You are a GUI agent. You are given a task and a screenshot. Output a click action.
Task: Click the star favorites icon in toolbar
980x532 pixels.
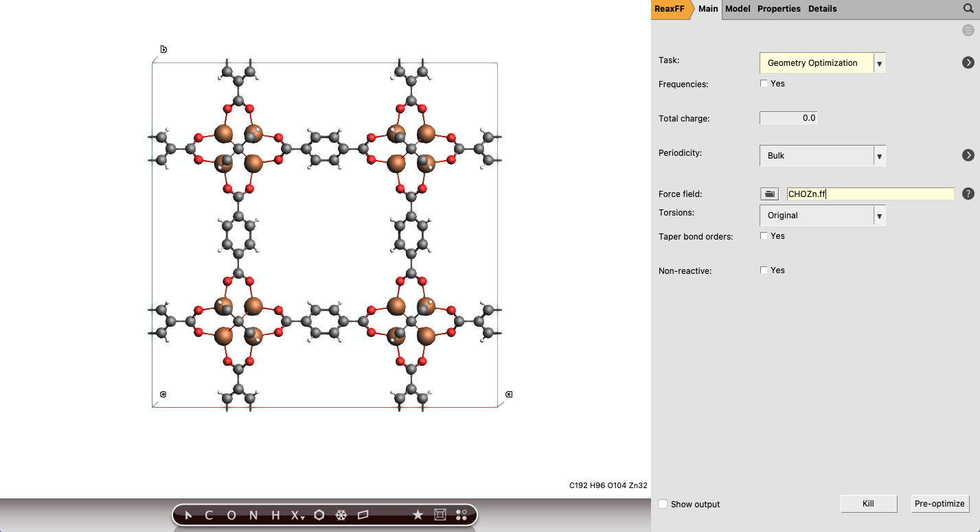pyautogui.click(x=418, y=514)
